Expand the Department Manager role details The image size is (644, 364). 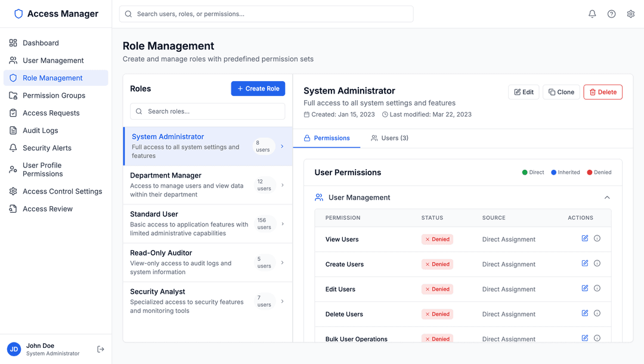click(282, 185)
